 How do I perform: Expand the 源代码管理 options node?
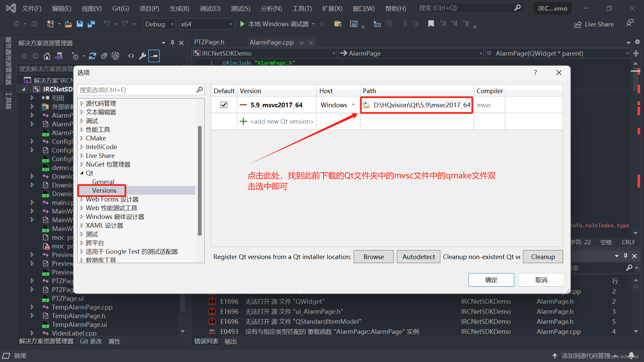click(82, 103)
